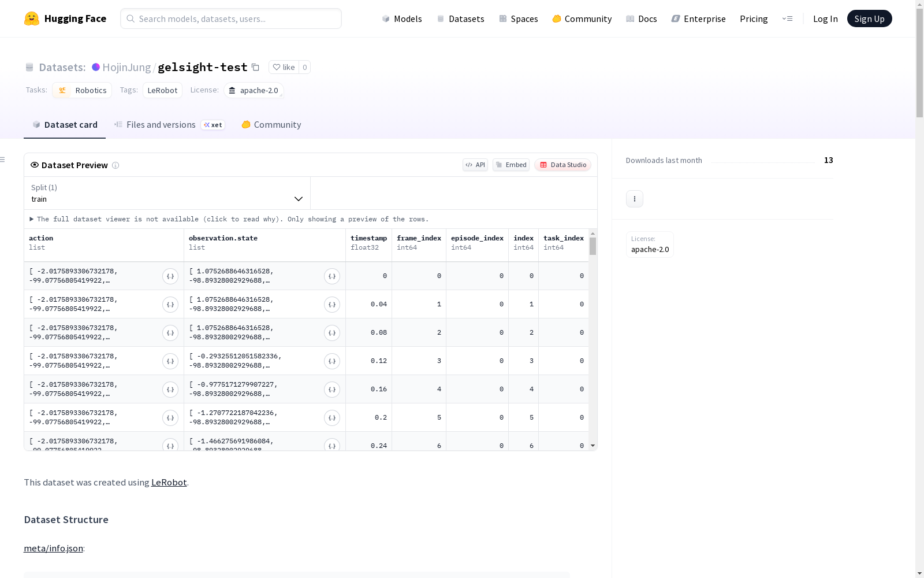924x578 pixels.
Task: Click the search models input field
Action: pos(231,18)
